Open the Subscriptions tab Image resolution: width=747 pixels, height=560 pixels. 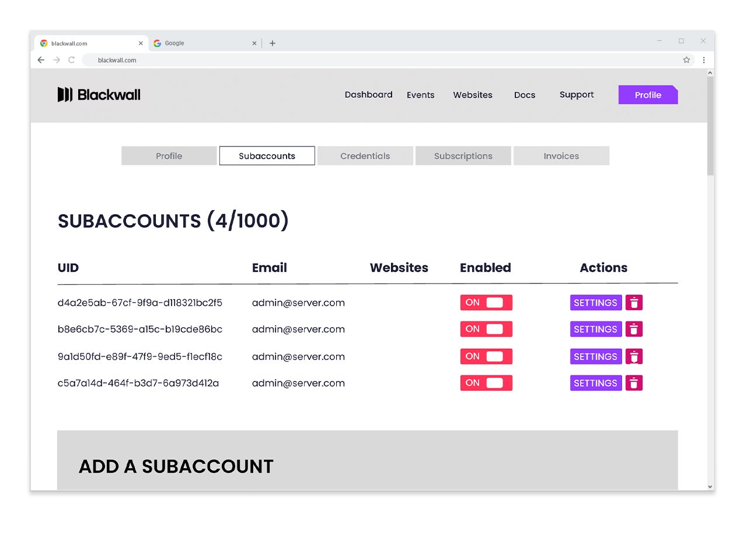coord(463,156)
